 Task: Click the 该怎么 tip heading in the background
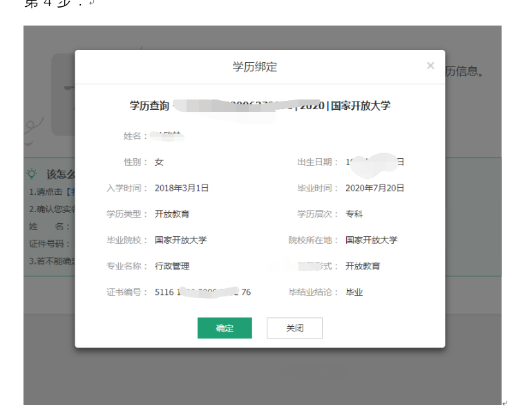pos(59,174)
